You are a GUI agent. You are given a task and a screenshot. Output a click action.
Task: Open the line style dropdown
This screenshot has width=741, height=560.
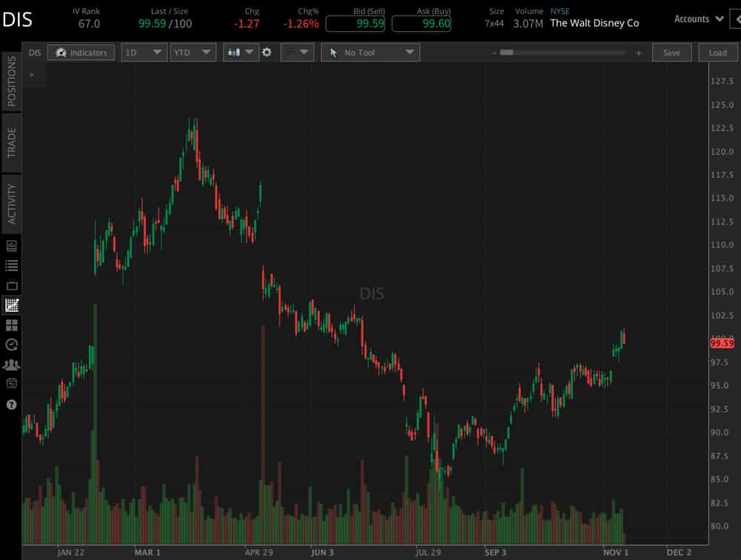[x=297, y=53]
